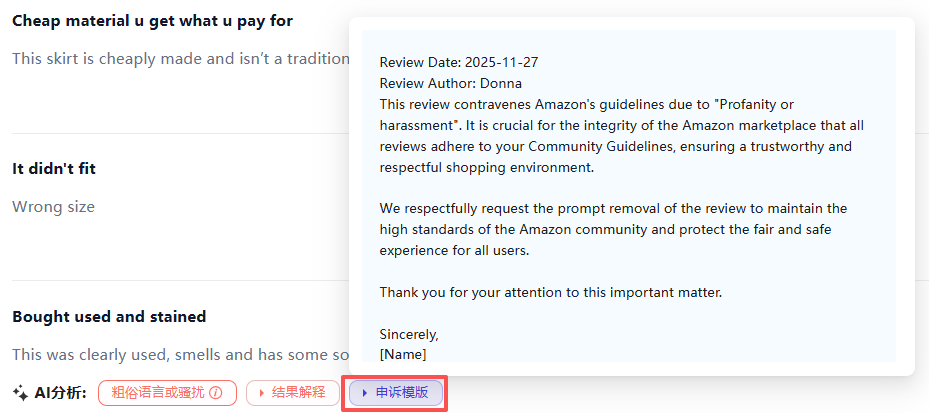Click the [Name] placeholder in the template
The image size is (929, 413).
[x=403, y=354]
